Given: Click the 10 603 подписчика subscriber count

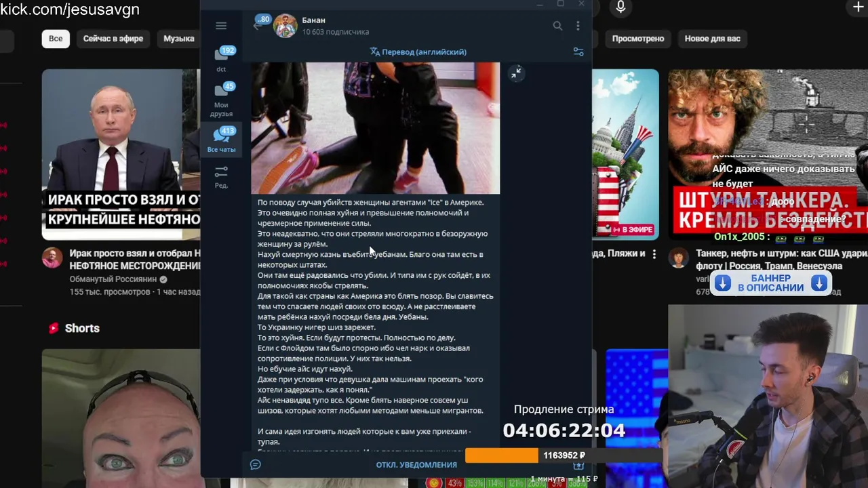Looking at the screenshot, I should 336,32.
